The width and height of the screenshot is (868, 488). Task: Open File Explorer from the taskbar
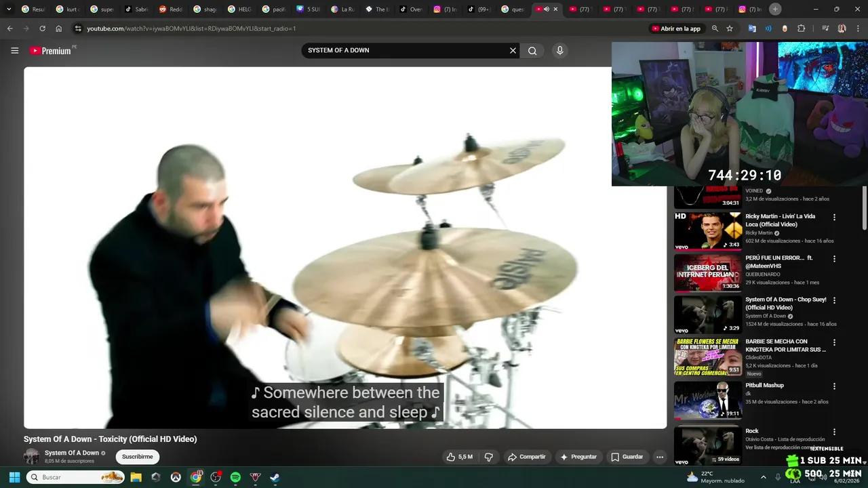tap(136, 477)
